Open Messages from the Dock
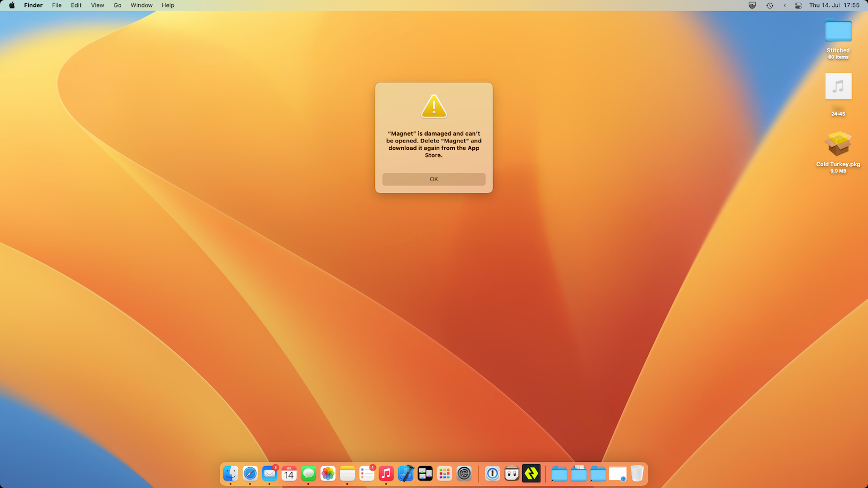 (x=308, y=473)
